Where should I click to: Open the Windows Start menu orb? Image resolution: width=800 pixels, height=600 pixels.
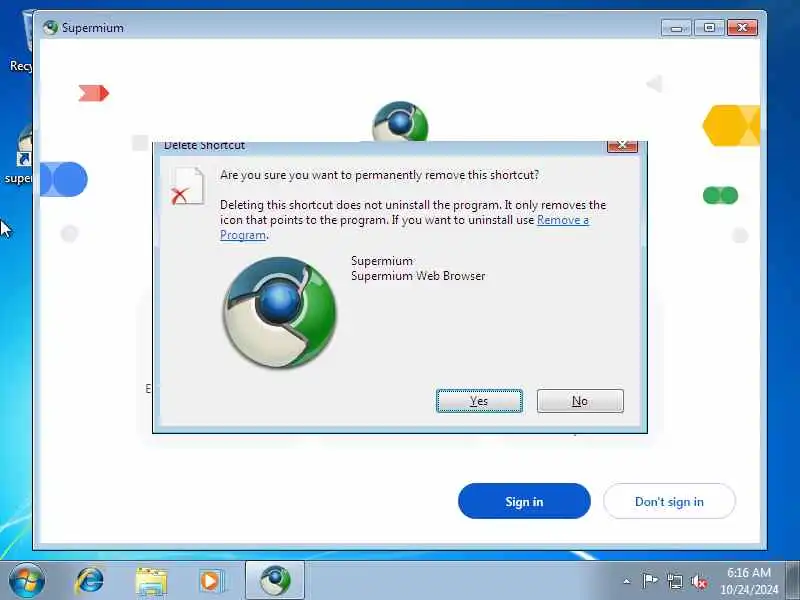(x=27, y=581)
